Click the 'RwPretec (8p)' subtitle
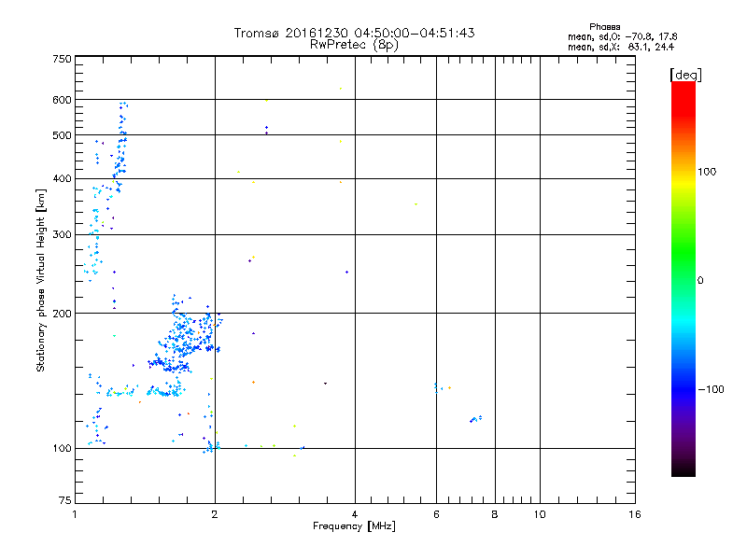The height and width of the screenshot is (560, 747). (x=354, y=45)
